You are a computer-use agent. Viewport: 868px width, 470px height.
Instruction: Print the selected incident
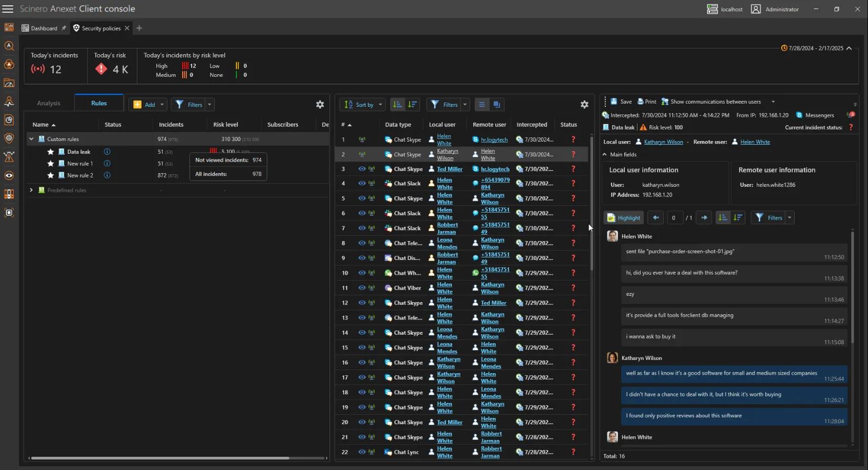click(x=647, y=102)
